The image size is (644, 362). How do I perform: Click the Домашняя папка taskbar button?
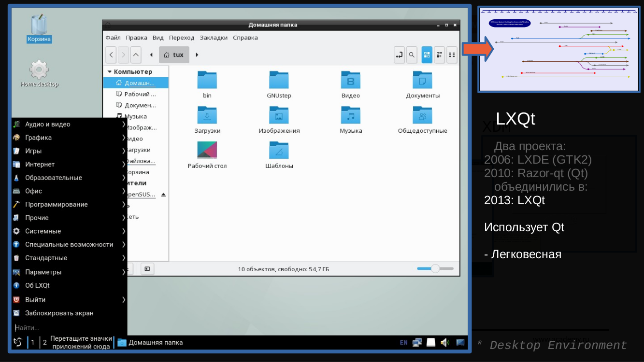[150, 342]
